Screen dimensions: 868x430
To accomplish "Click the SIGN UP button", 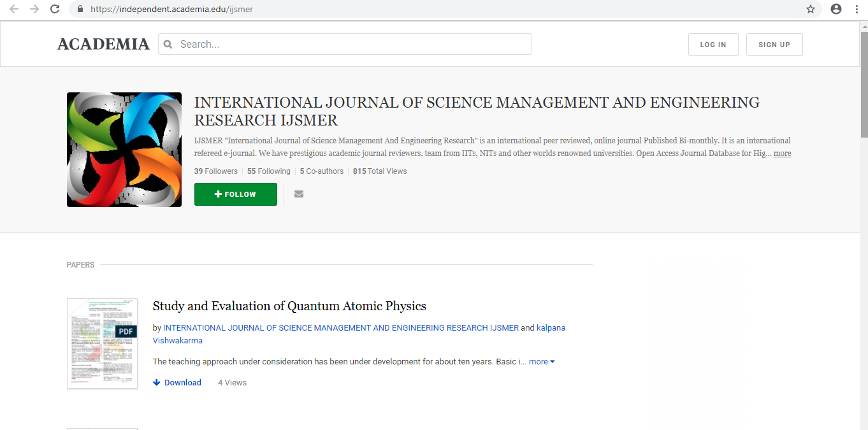I will point(774,45).
